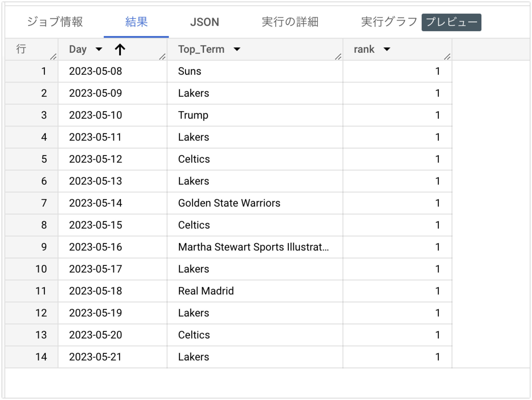This screenshot has height=400, width=532.
Task: Open the JSON tab
Action: point(204,22)
